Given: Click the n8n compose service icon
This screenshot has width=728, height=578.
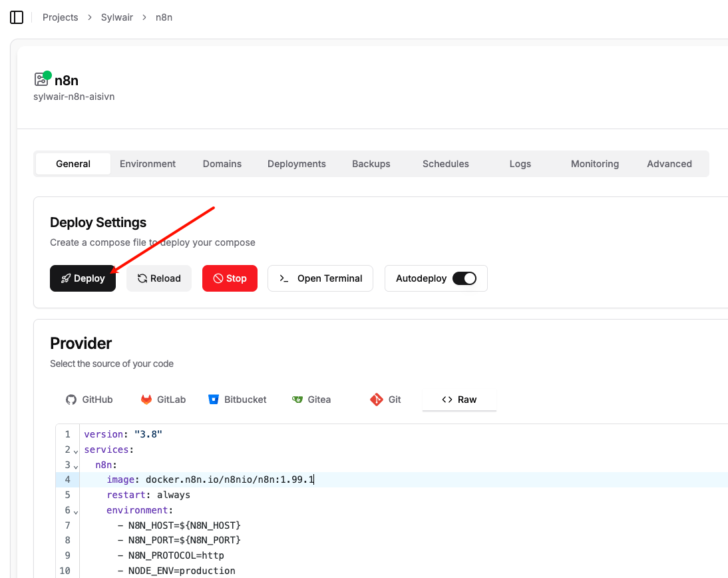Looking at the screenshot, I should [x=42, y=79].
